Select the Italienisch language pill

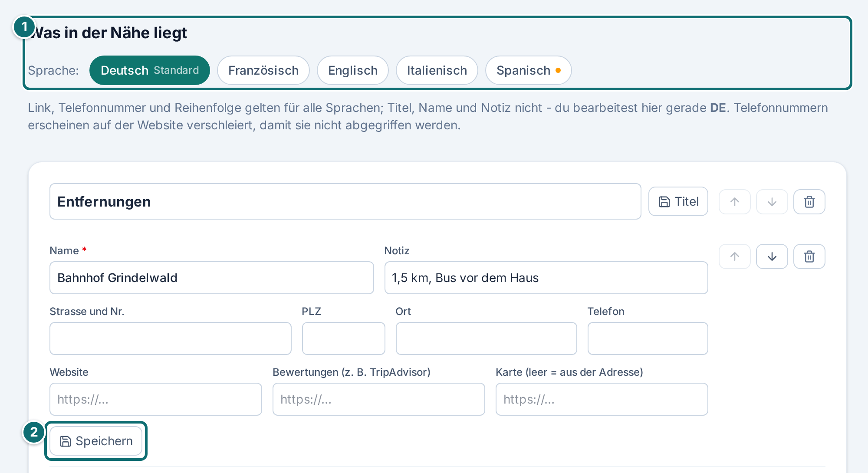pos(437,70)
